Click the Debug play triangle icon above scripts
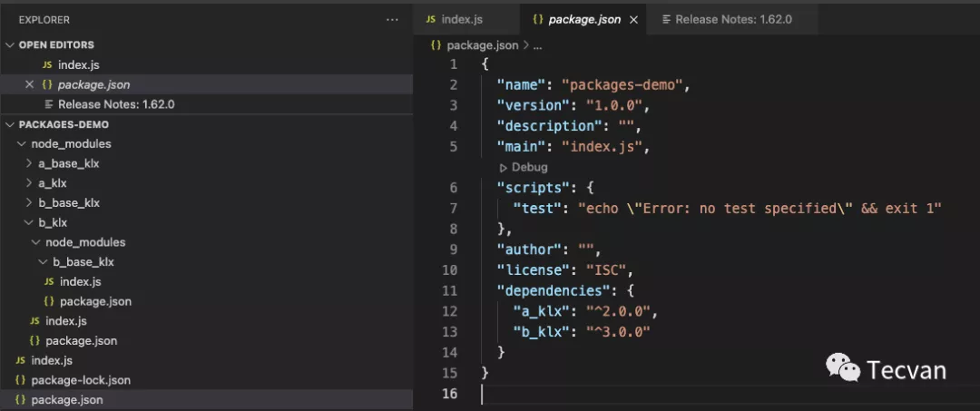Viewport: 980px width, 411px height. point(504,168)
